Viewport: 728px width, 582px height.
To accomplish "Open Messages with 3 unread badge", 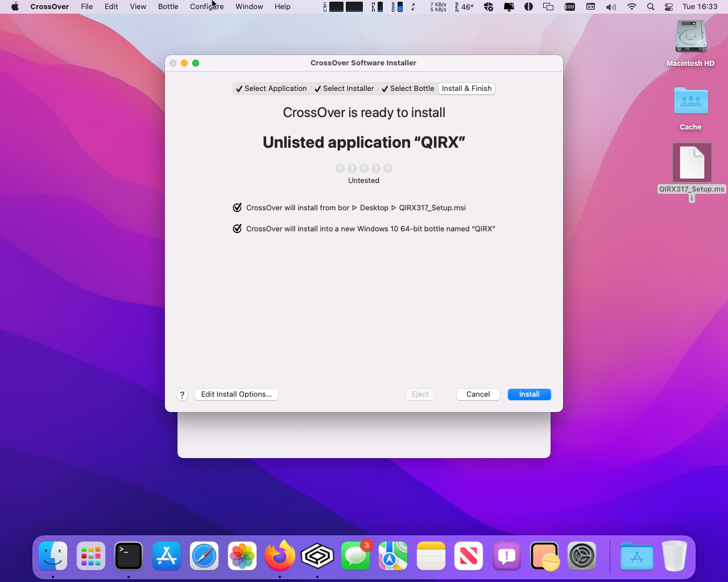I will click(x=355, y=555).
